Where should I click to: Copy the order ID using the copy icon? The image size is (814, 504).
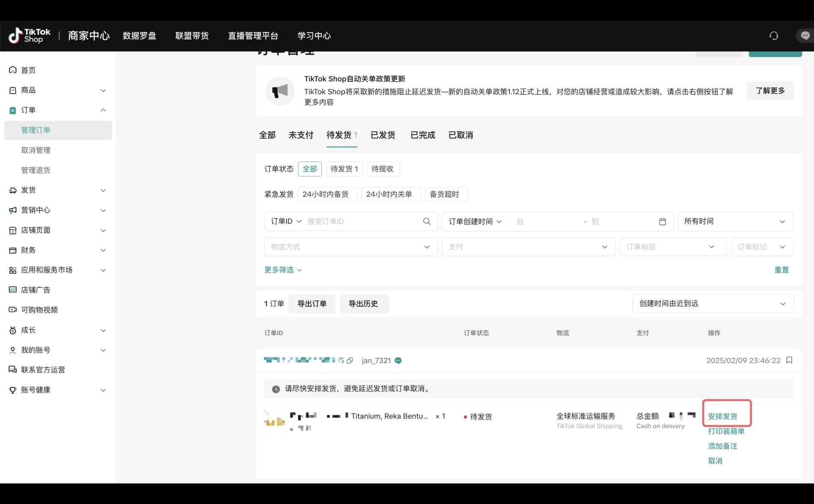click(350, 360)
